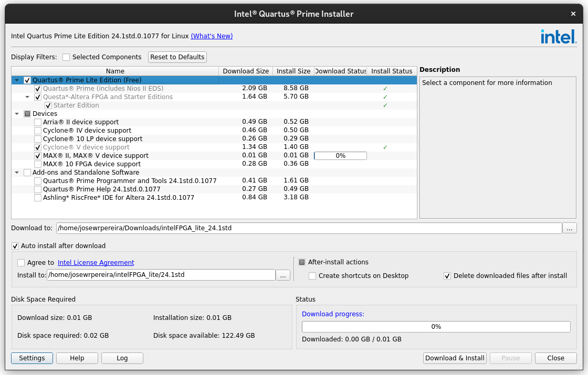The height and width of the screenshot is (375, 588).
Task: Collapse Questa-Altera FPGA editions node
Action: pos(27,97)
